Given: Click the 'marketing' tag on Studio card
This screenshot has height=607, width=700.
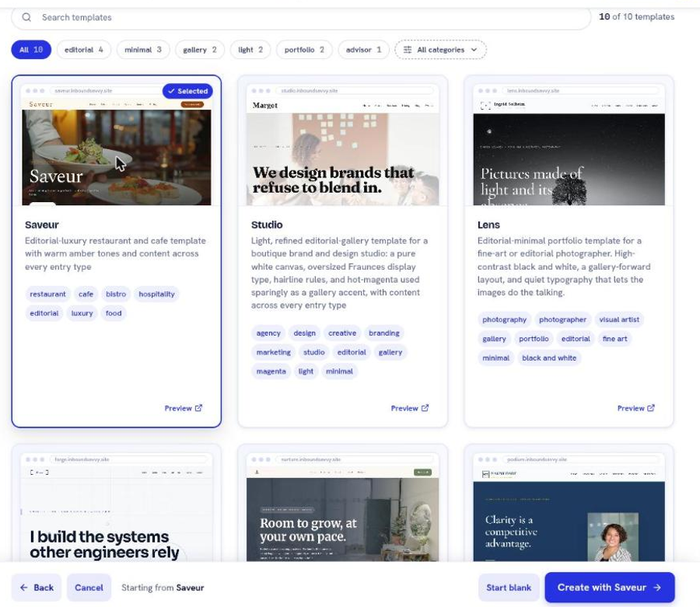Looking at the screenshot, I should tap(273, 352).
